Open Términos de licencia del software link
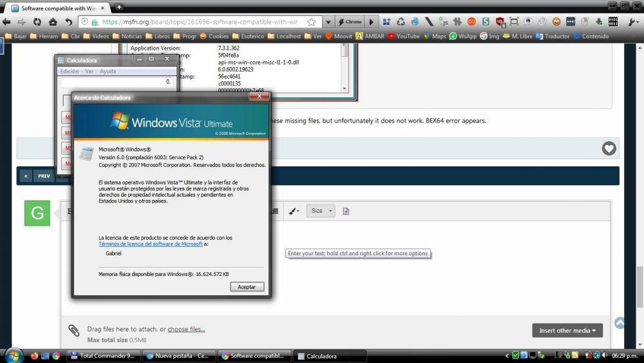 (150, 244)
